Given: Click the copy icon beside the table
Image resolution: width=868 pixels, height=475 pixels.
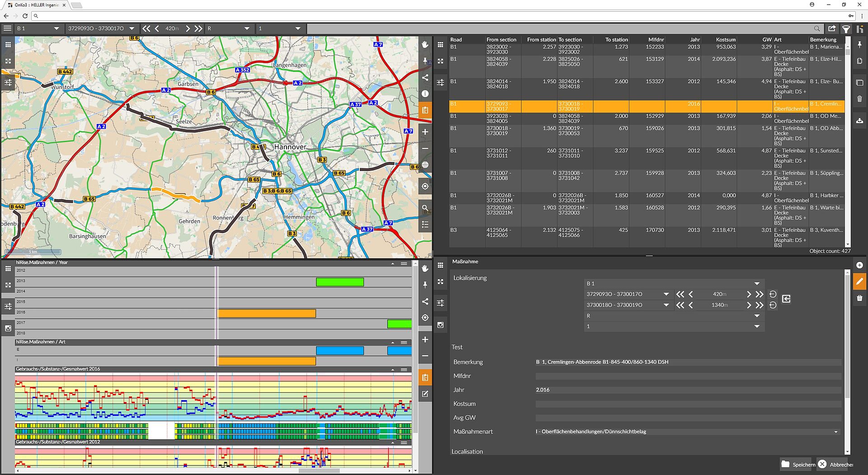Looking at the screenshot, I should [x=859, y=61].
